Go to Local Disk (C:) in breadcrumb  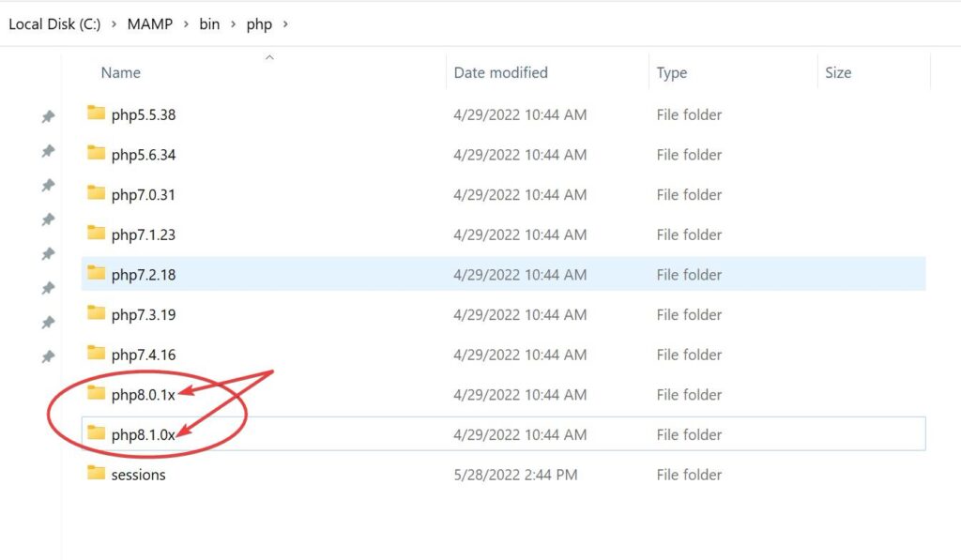point(54,23)
